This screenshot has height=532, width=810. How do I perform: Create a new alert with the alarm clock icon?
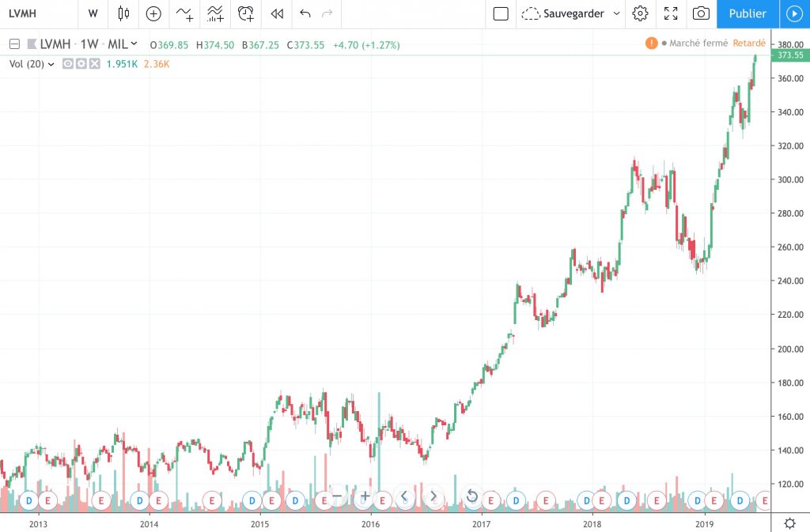coord(244,13)
